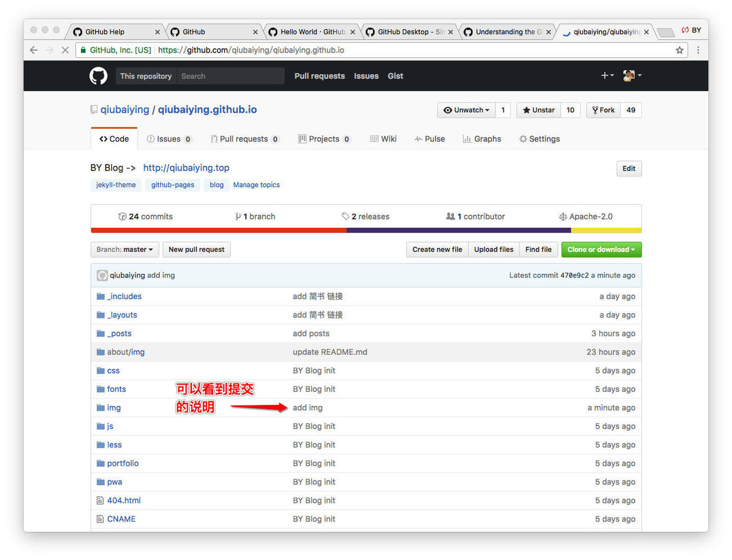
Task: Switch to the Issues tab
Action: click(169, 139)
